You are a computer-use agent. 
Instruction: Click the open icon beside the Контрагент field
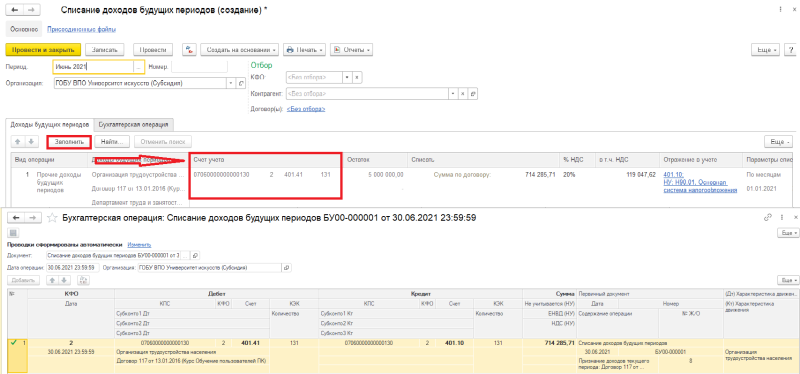coord(473,94)
